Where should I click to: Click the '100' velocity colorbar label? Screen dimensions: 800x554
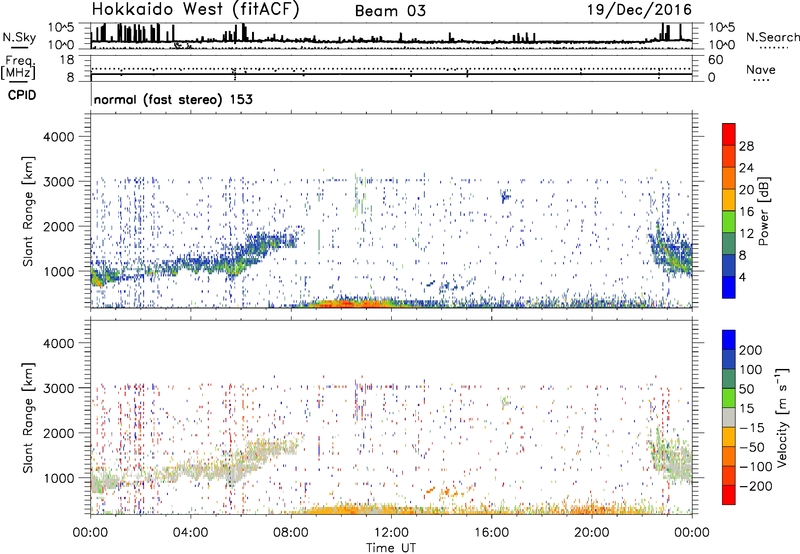[751, 369]
